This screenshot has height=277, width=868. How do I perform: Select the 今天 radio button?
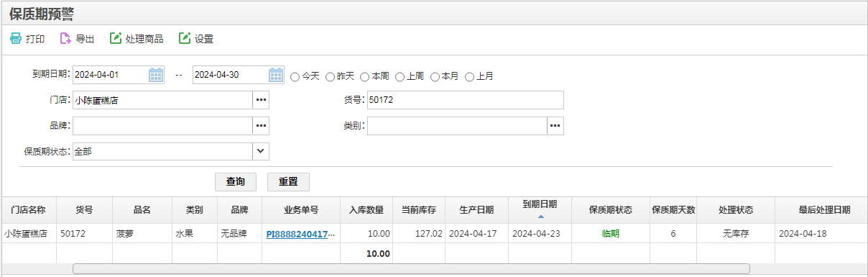(x=295, y=76)
